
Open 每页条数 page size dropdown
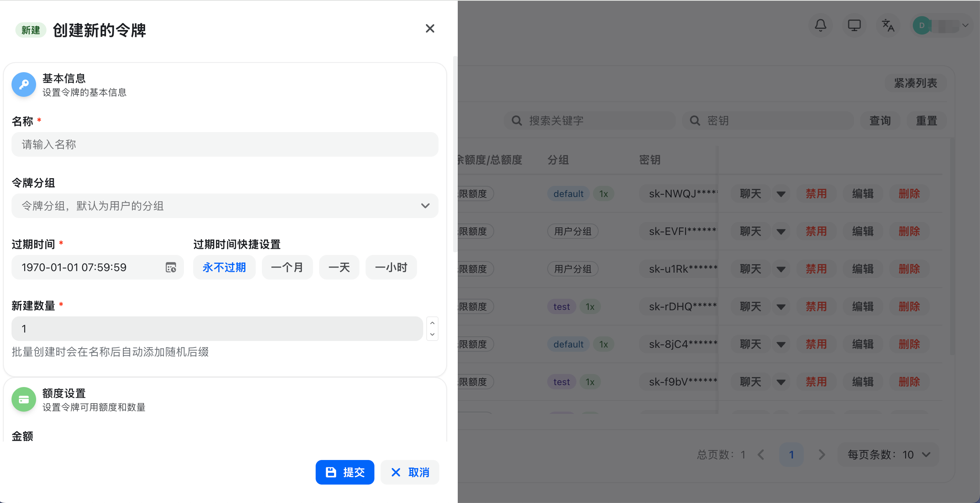coord(888,455)
